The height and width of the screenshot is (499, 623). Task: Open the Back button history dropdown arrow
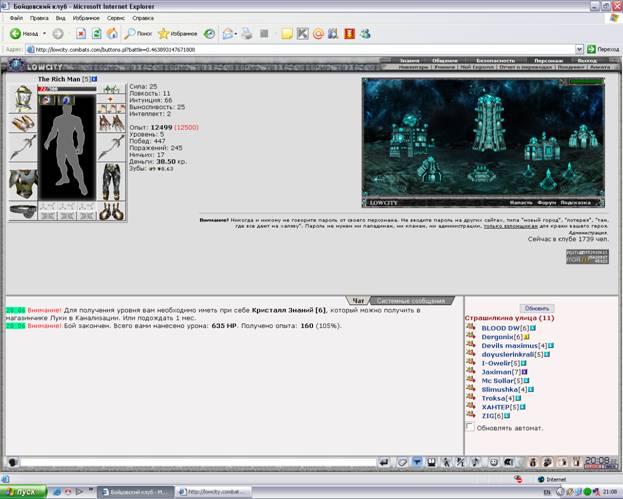44,34
